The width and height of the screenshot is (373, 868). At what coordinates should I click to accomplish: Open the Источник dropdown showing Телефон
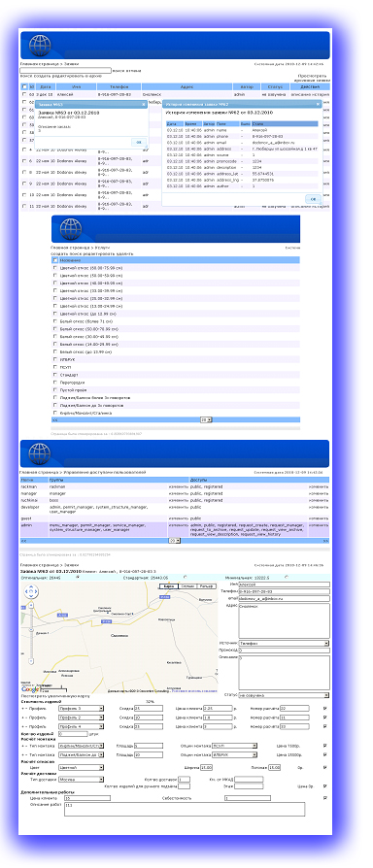point(284,644)
